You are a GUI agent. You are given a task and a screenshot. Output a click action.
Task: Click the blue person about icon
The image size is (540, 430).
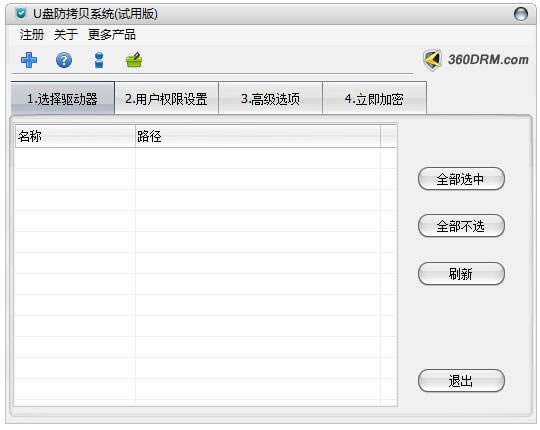tap(99, 60)
